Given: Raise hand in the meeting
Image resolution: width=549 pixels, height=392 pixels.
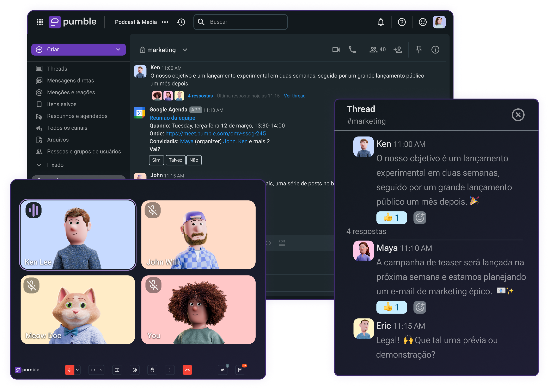Looking at the screenshot, I should (152, 370).
